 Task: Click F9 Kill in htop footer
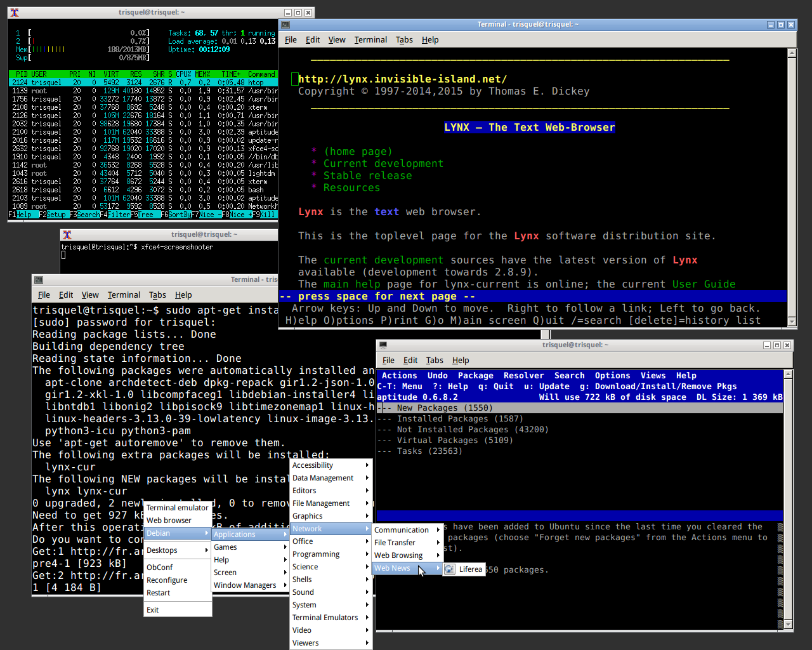coord(265,215)
